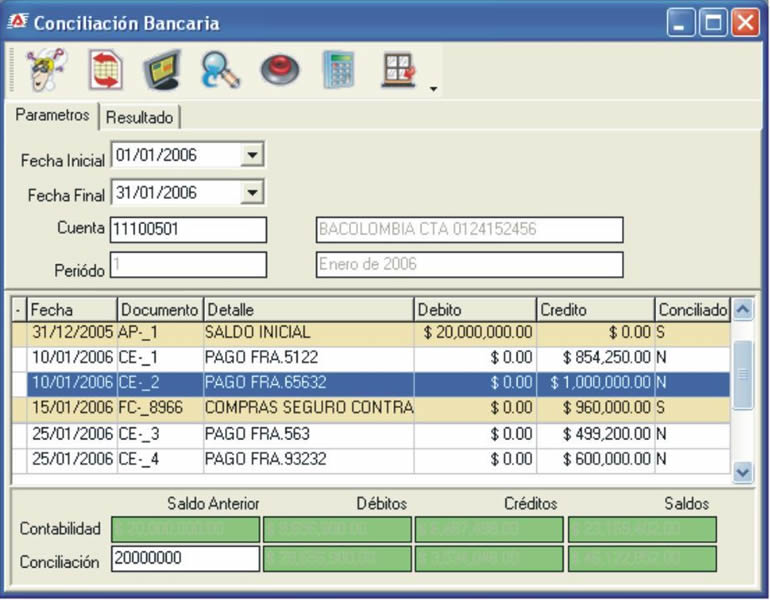Switch to the Resultado tab
Viewport: 770px width, 600px height.
(139, 117)
